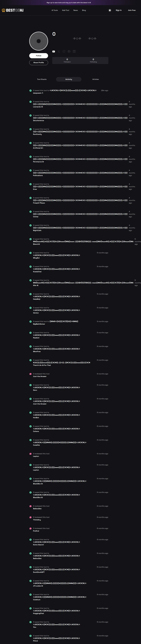Click the Share Profile button

(x=39, y=62)
